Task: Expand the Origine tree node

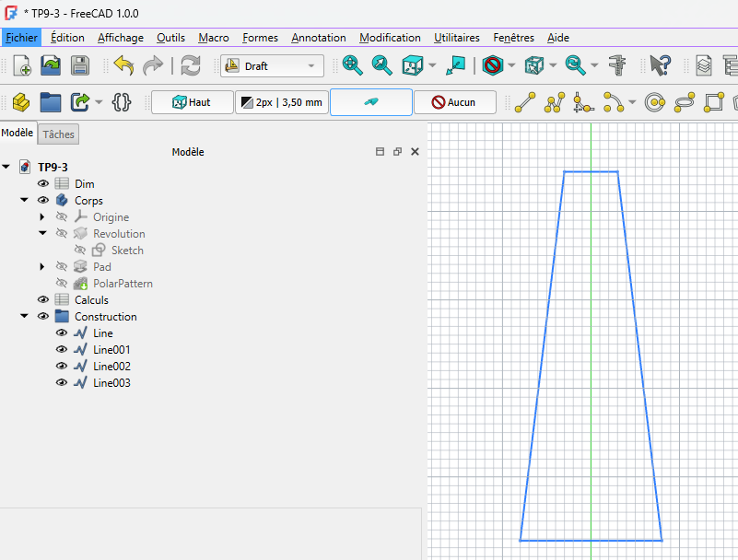Action: coord(42,217)
